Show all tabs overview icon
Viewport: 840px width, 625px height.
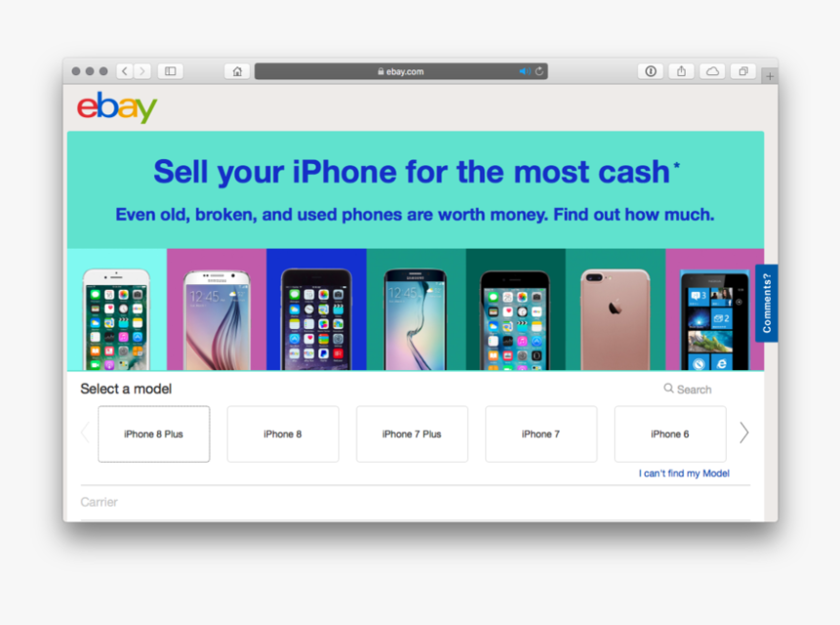coord(743,71)
